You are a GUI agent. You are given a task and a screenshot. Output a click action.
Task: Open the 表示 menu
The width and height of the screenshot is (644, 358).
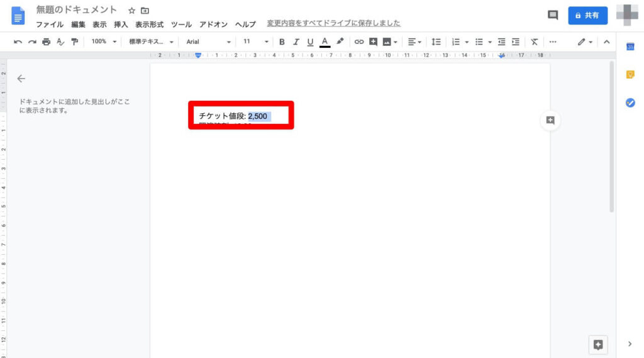coord(99,25)
